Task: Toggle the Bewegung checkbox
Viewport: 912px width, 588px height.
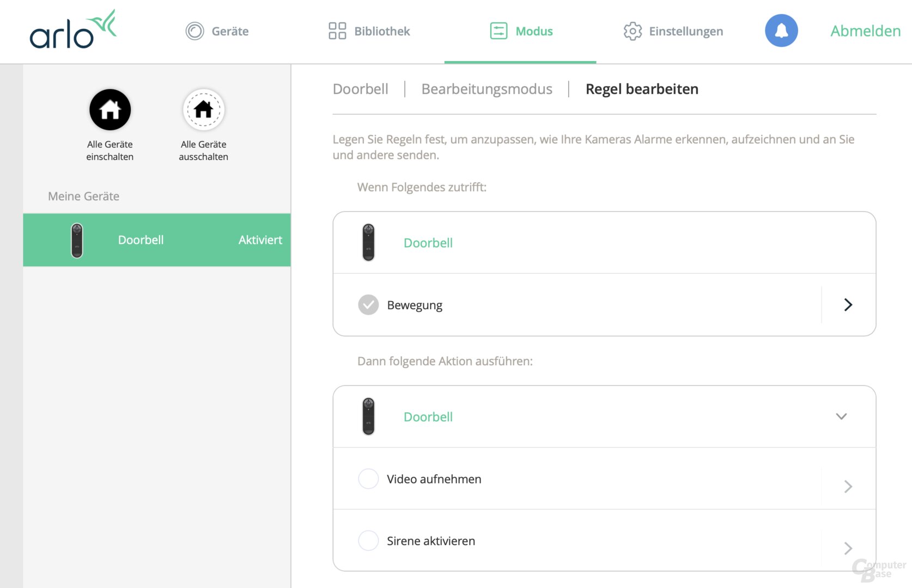Action: coord(368,305)
